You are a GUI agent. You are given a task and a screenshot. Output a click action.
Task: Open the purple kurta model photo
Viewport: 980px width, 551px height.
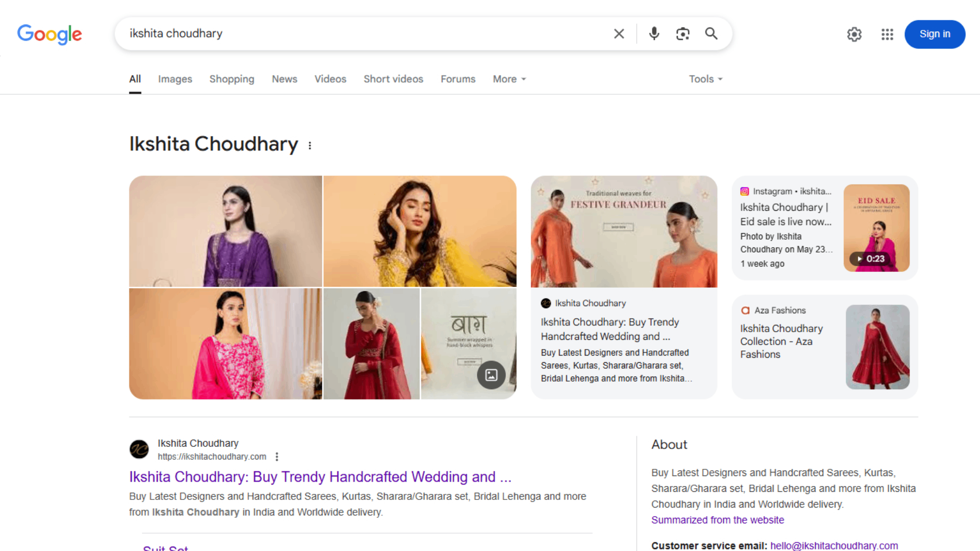(225, 231)
